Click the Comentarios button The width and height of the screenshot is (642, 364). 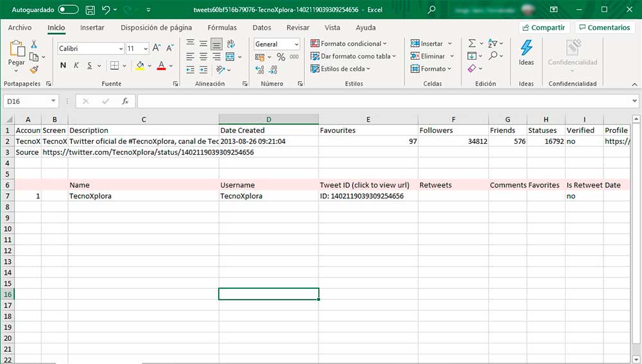(x=604, y=28)
